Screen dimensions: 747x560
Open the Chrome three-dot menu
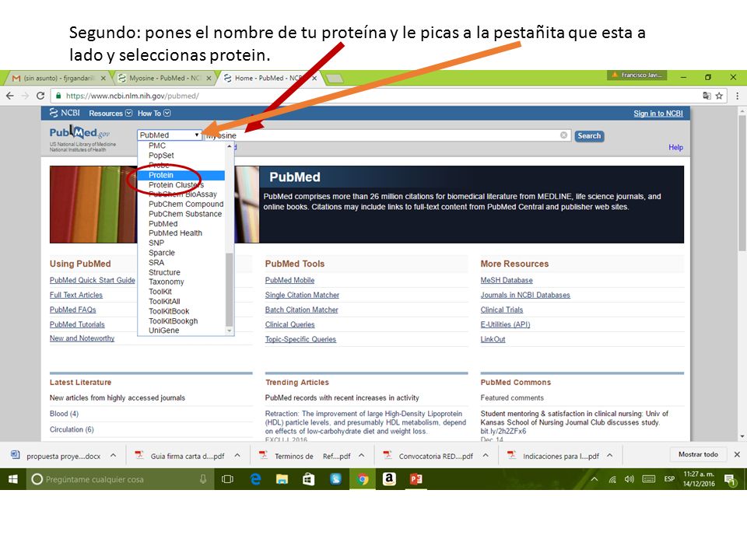coord(737,96)
